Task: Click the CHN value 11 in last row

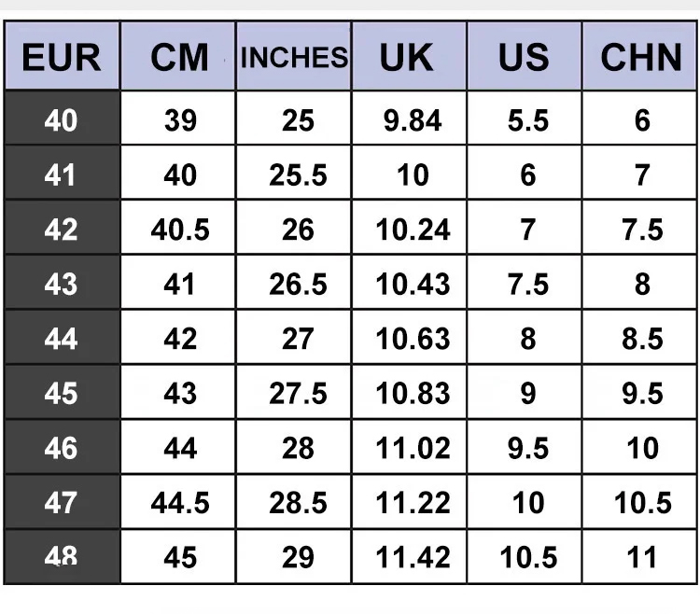Action: 642,557
